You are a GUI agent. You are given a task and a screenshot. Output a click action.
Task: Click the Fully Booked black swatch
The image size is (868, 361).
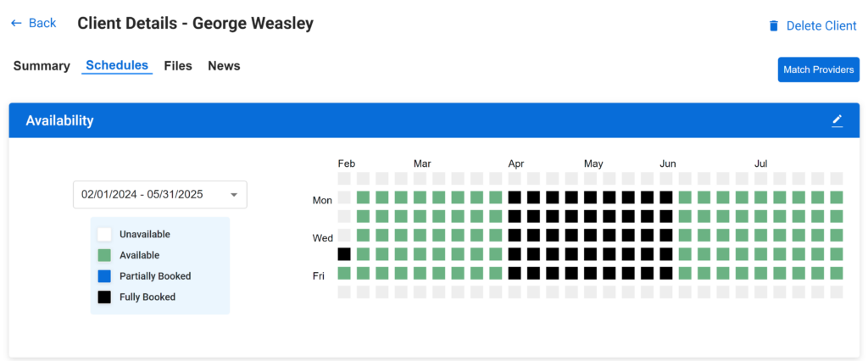pos(104,297)
